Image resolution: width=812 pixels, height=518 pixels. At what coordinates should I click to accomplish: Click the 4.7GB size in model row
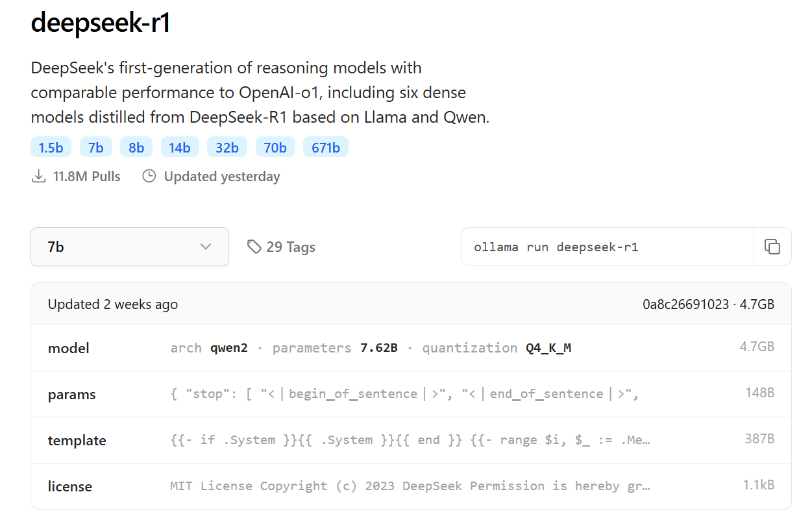click(x=757, y=347)
